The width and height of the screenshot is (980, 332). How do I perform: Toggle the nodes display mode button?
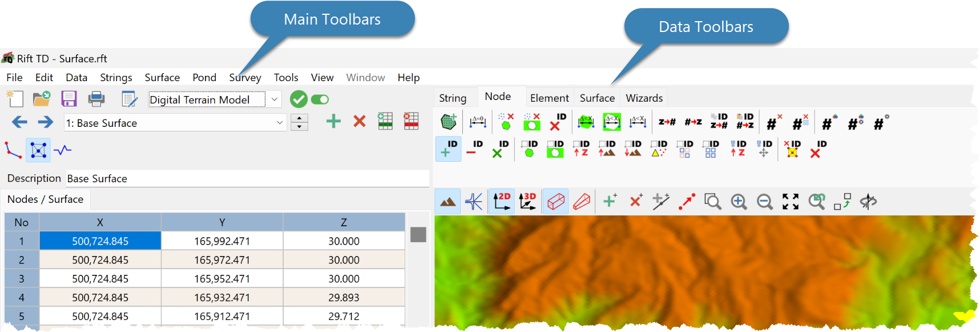[38, 150]
